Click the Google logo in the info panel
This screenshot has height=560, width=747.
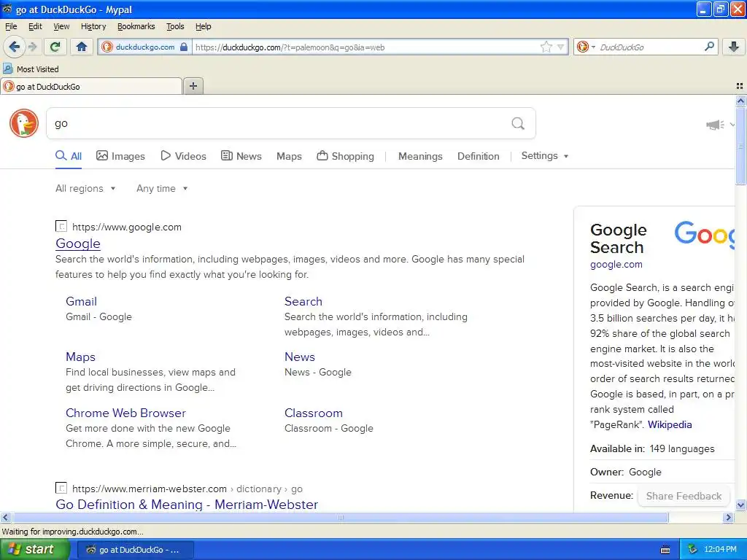pos(704,234)
